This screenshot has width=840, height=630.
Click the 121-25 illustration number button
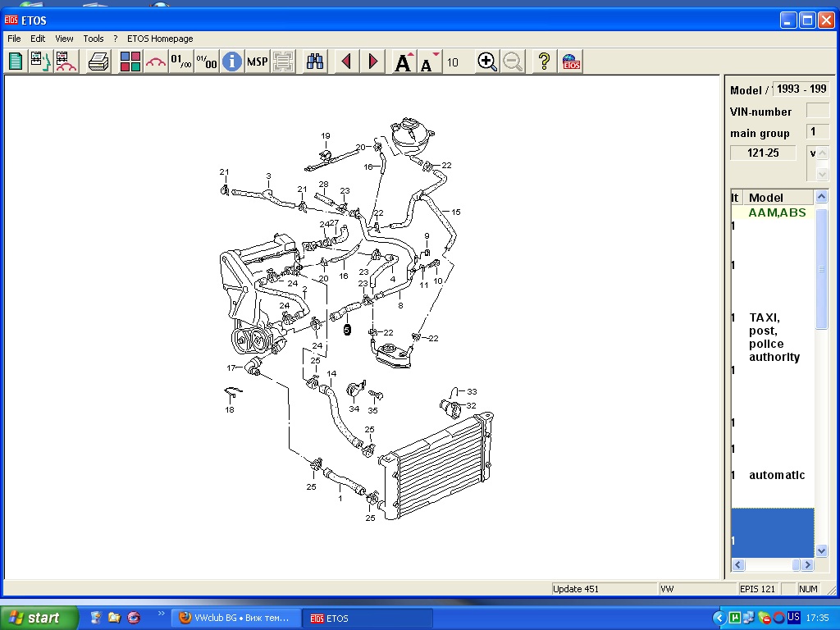point(763,153)
